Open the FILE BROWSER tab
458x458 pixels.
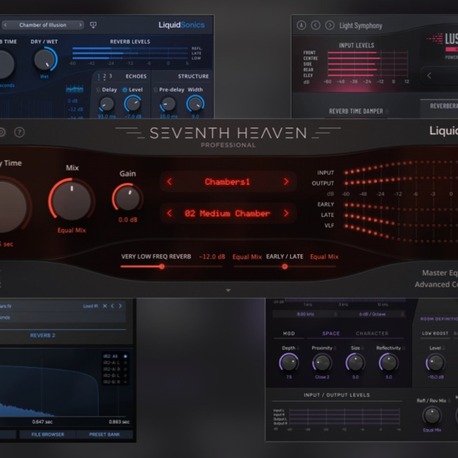click(x=48, y=434)
